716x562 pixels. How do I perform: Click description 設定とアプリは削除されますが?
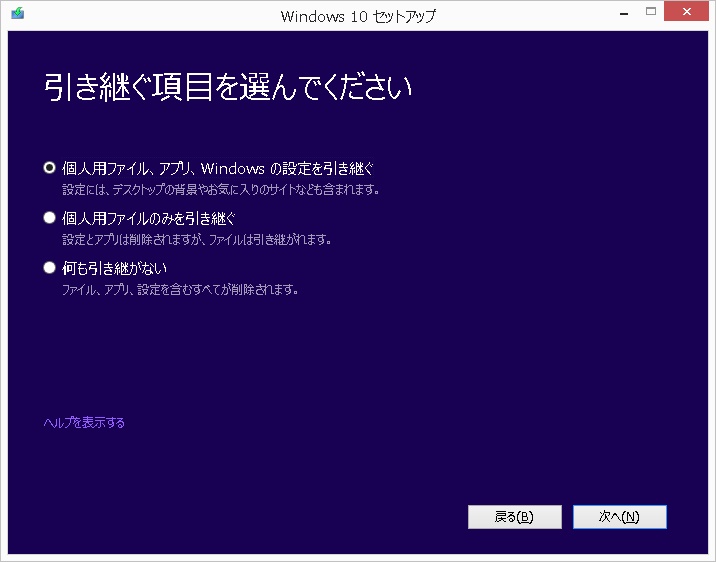195,240
